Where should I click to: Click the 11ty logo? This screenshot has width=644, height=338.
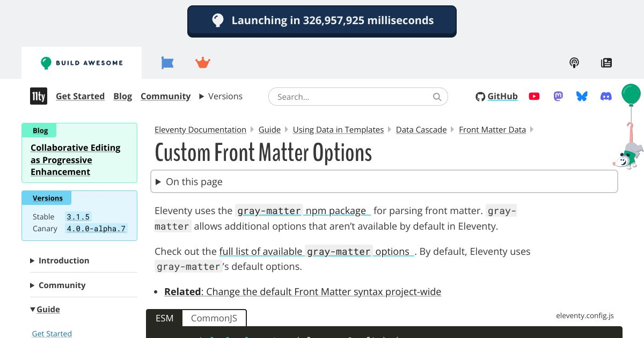[38, 96]
